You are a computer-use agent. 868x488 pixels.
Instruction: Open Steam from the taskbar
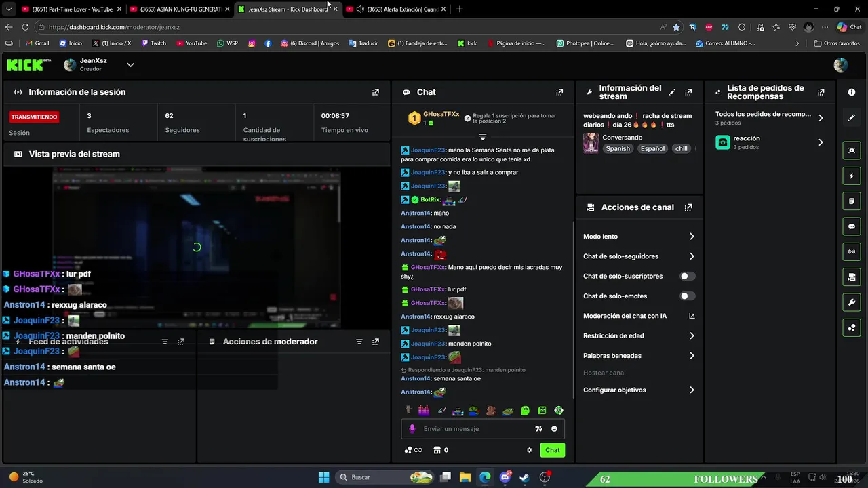pyautogui.click(x=525, y=477)
